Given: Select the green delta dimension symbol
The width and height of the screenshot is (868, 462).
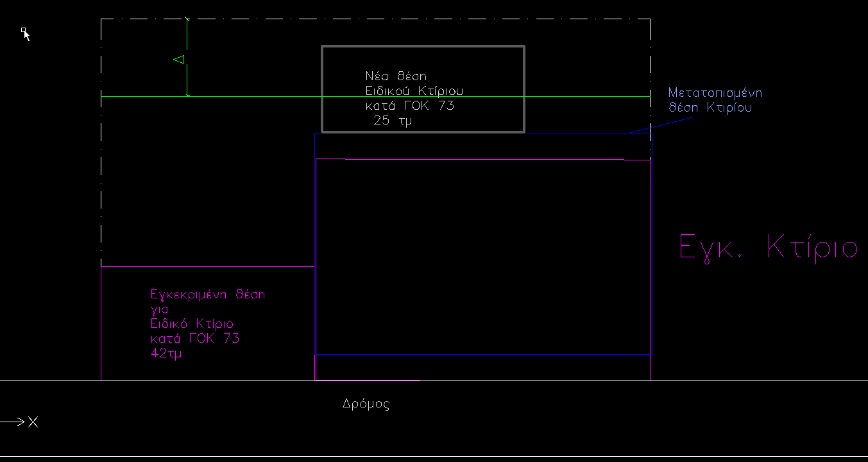Looking at the screenshot, I should [179, 60].
